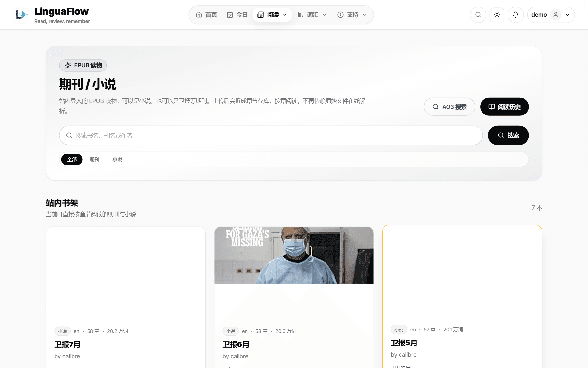Click the EPUB 读物 badge

[83, 65]
